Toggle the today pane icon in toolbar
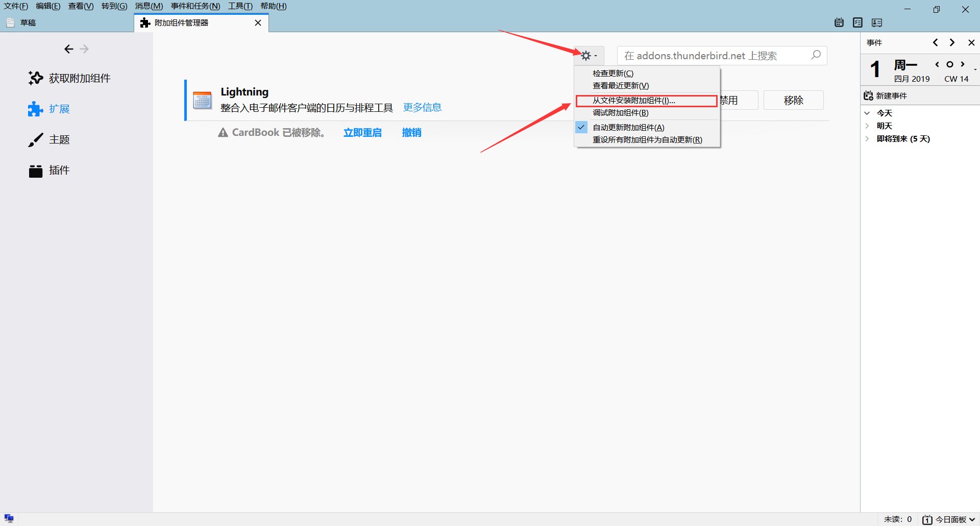This screenshot has width=980, height=526. [x=877, y=22]
